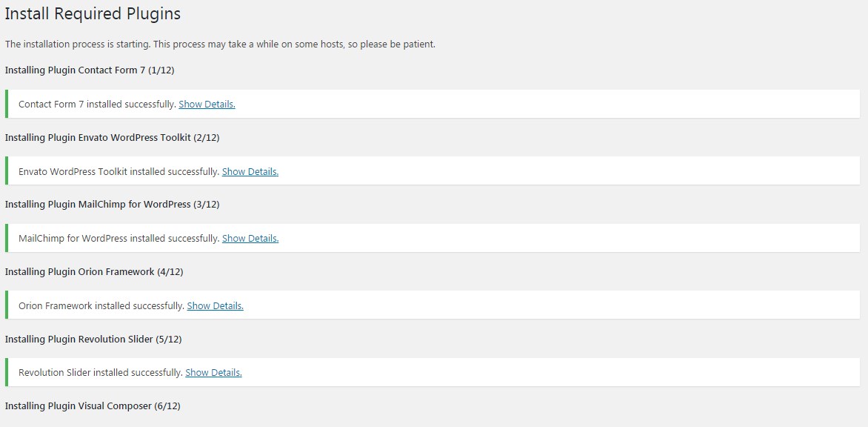Click the installation process starting message

[220, 44]
